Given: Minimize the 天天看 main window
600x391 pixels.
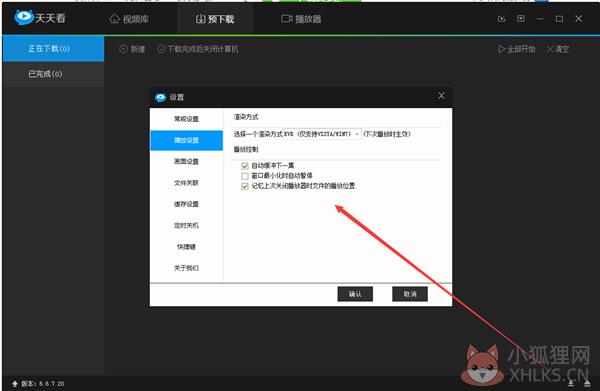Looking at the screenshot, I should [540, 18].
